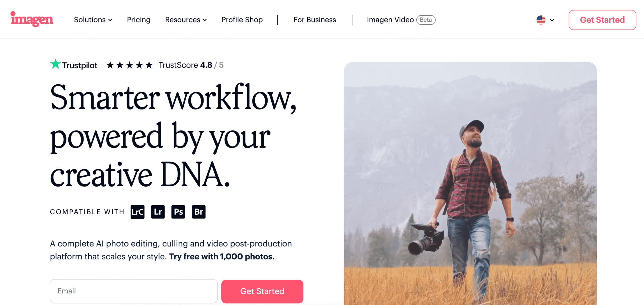Open the For Business page
644x305 pixels.
[x=315, y=20]
